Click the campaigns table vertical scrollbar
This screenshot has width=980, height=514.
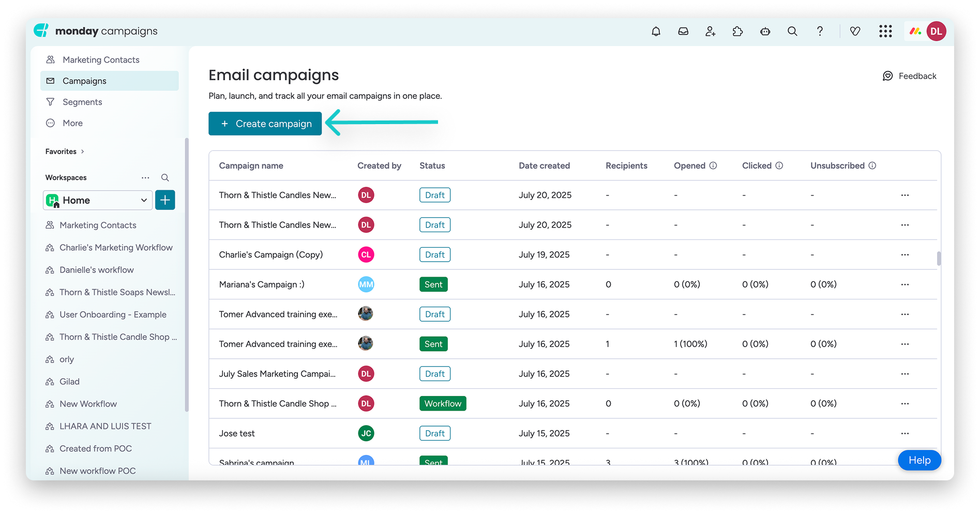(x=939, y=258)
